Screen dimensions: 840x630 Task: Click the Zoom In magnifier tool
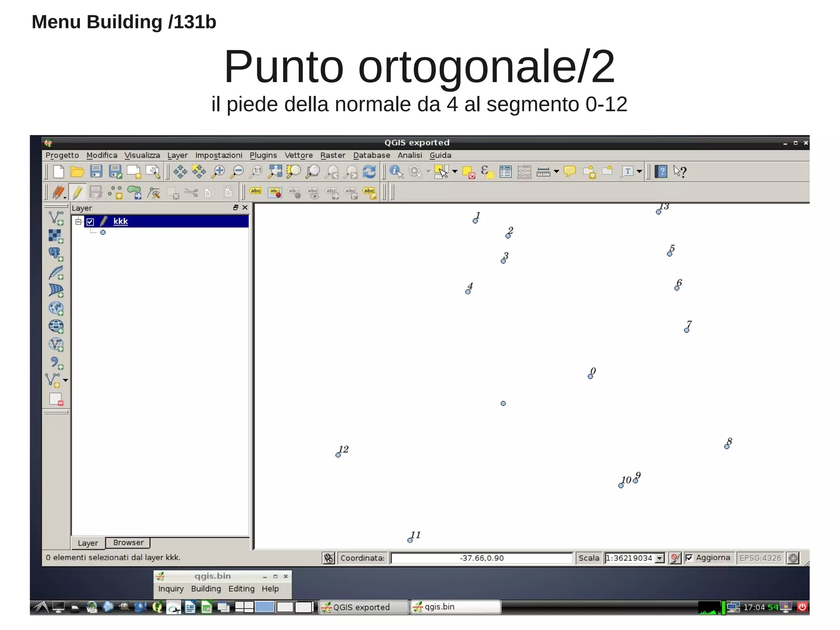tap(218, 172)
